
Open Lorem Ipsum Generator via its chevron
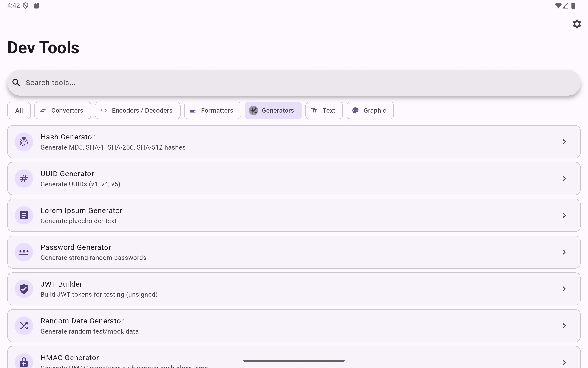point(564,215)
